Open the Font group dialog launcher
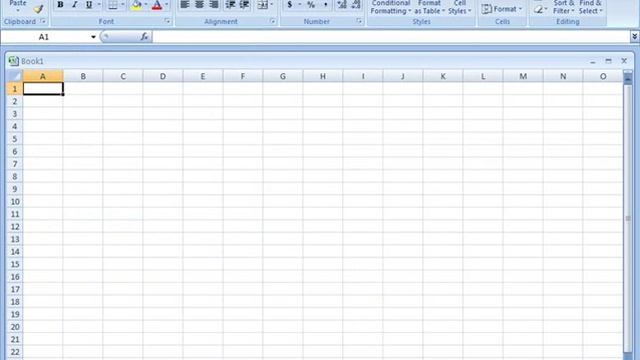Screen dimensions: 640x360 coord(167,21)
